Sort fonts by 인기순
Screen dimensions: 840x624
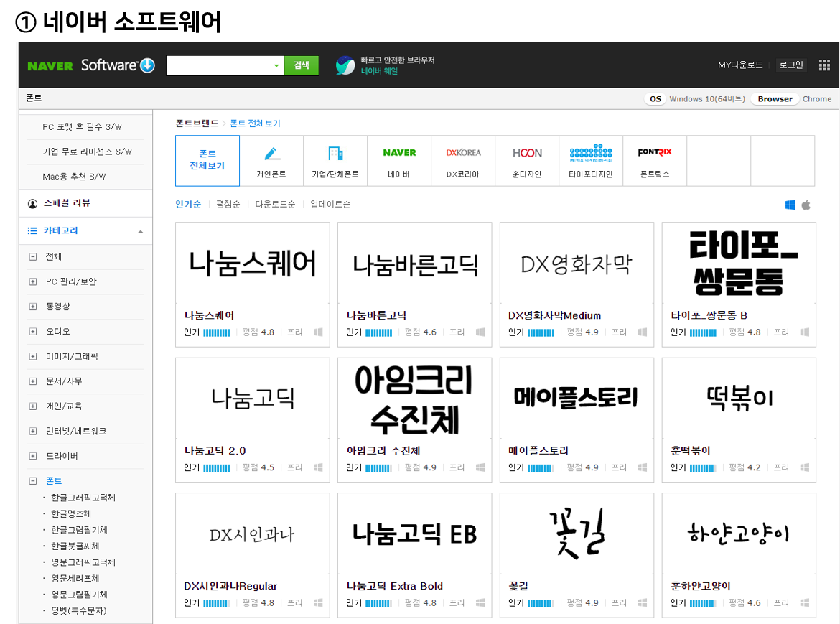pos(188,204)
